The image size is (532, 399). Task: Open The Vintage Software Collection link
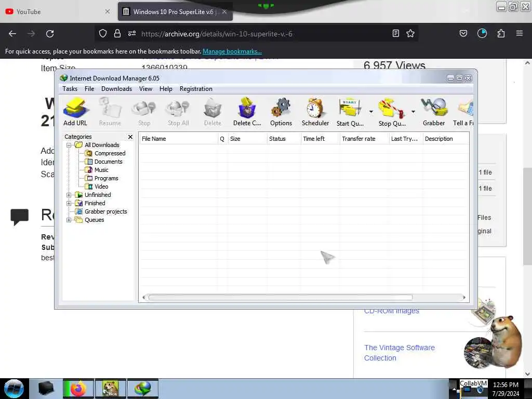coord(400,353)
